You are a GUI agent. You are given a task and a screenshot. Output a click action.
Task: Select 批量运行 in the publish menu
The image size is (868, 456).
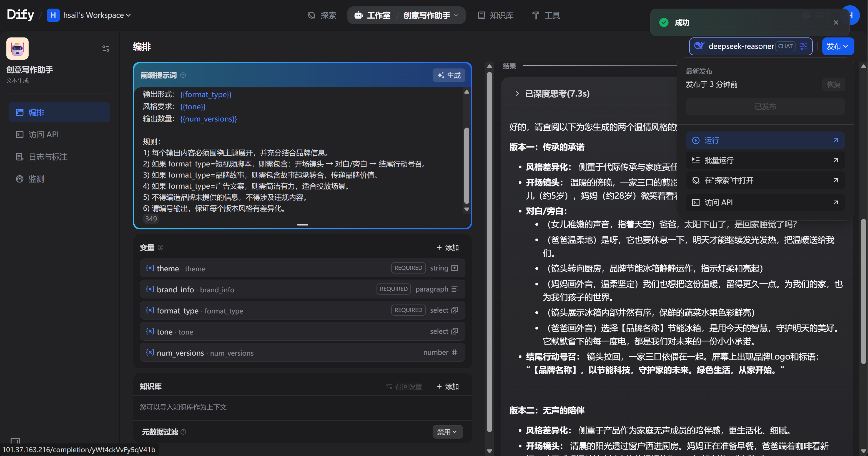point(765,160)
